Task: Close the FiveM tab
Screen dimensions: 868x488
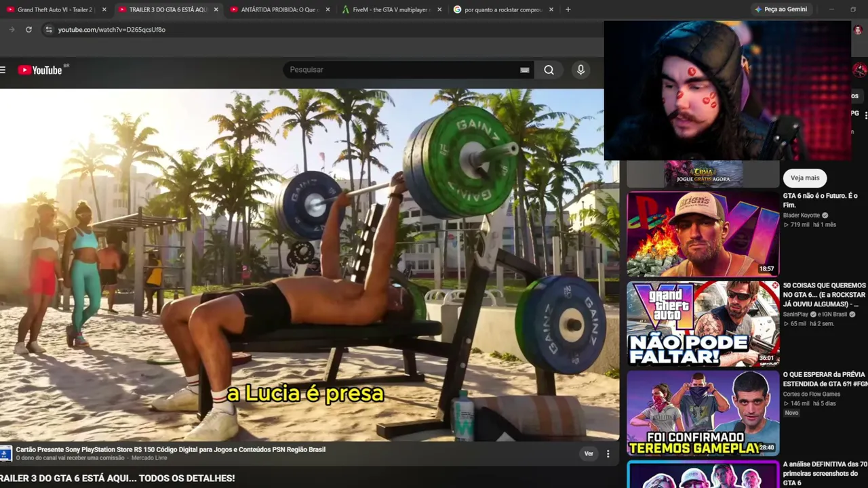Action: (x=439, y=9)
